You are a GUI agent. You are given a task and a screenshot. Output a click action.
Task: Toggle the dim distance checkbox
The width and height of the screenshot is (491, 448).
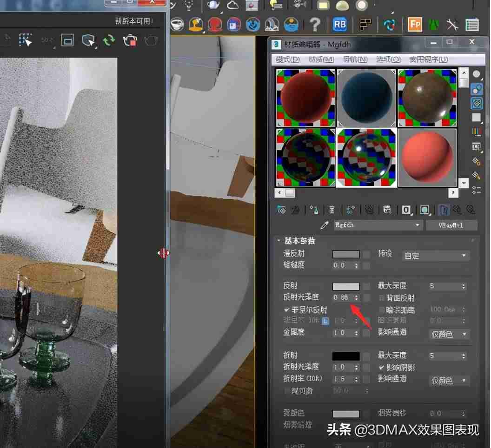pos(382,310)
